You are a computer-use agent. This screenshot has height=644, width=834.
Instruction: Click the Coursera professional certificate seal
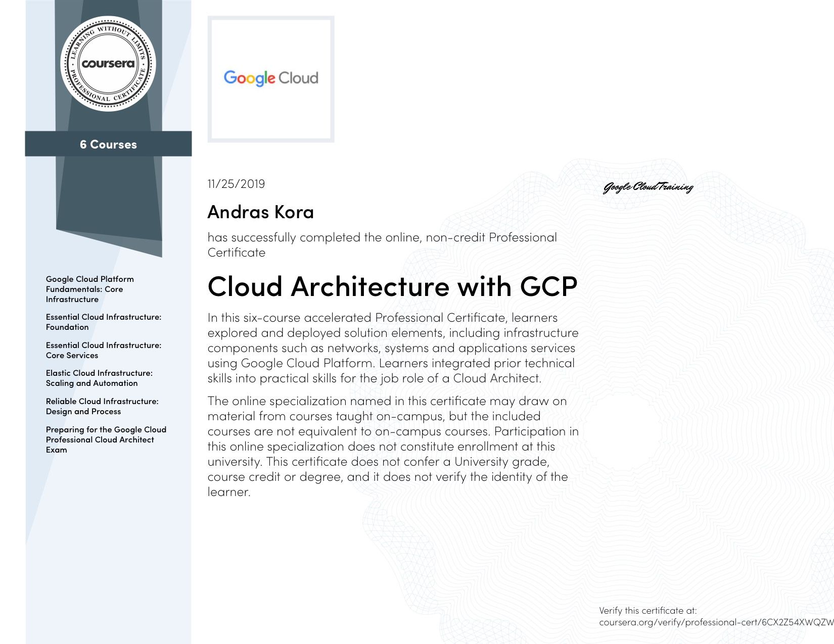tap(108, 64)
